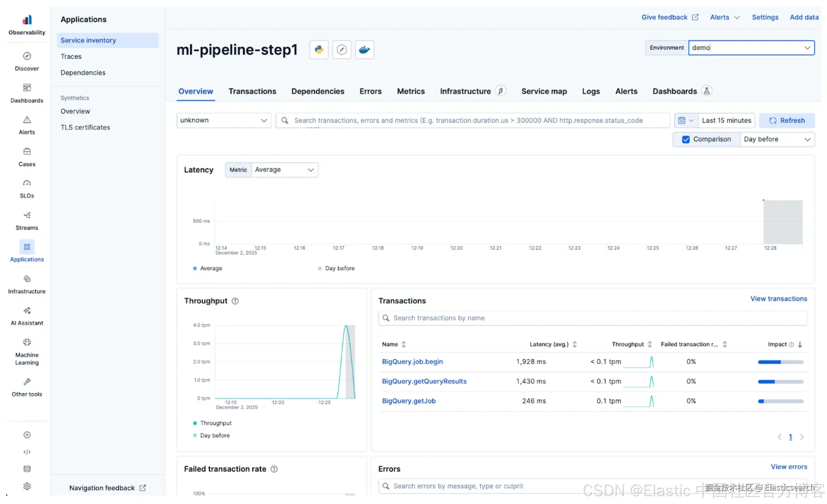Viewport: 827px width, 504px height.
Task: Switch to the Transactions tab
Action: (x=252, y=91)
